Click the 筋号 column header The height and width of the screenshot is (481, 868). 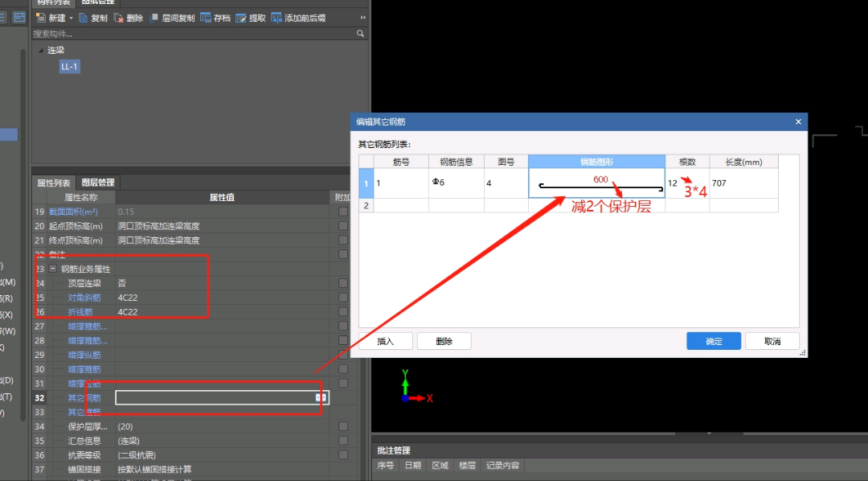click(x=401, y=162)
